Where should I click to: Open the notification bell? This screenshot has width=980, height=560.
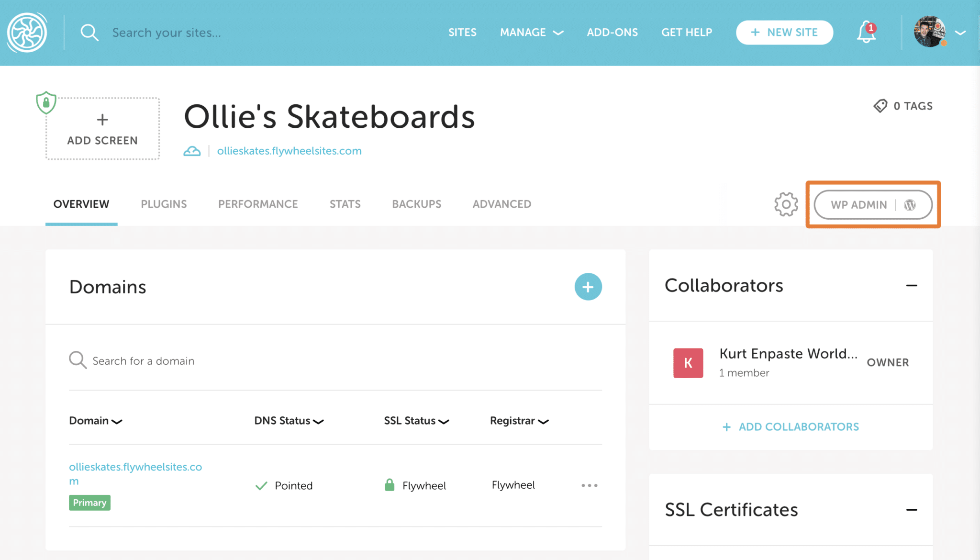click(x=865, y=32)
